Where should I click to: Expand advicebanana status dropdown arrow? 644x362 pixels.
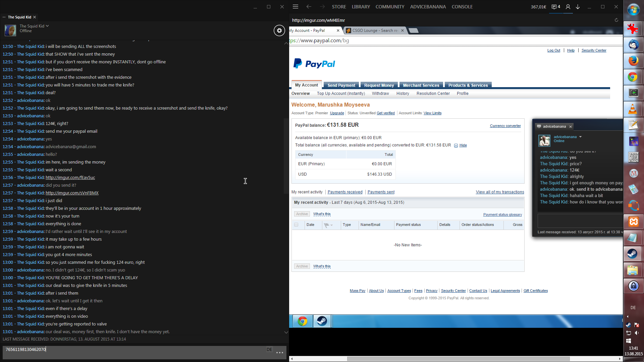tap(580, 137)
